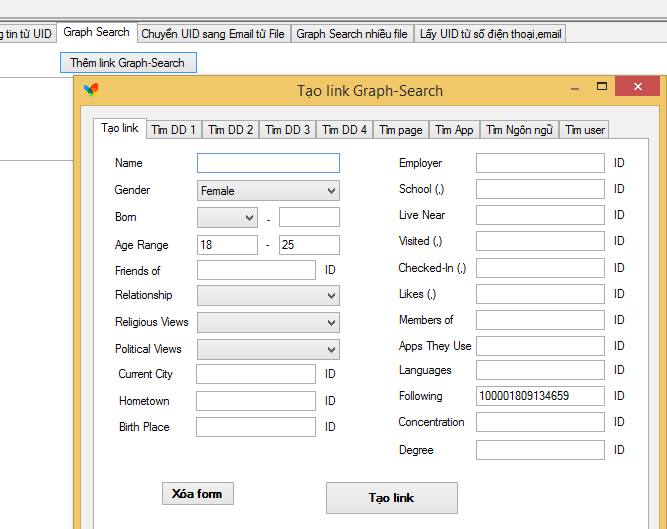Image resolution: width=667 pixels, height=529 pixels.
Task: Click the Xóa form button
Action: [x=197, y=493]
